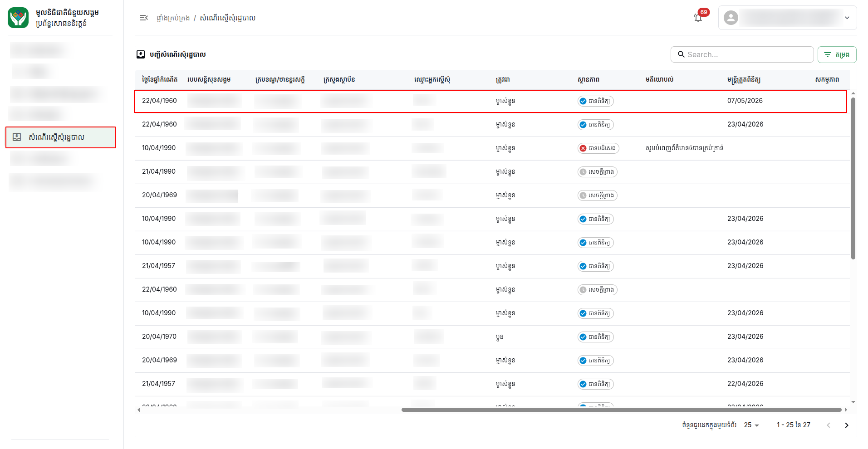The height and width of the screenshot is (449, 868).
Task: Click the សកម្មភាព column header
Action: coord(827,79)
